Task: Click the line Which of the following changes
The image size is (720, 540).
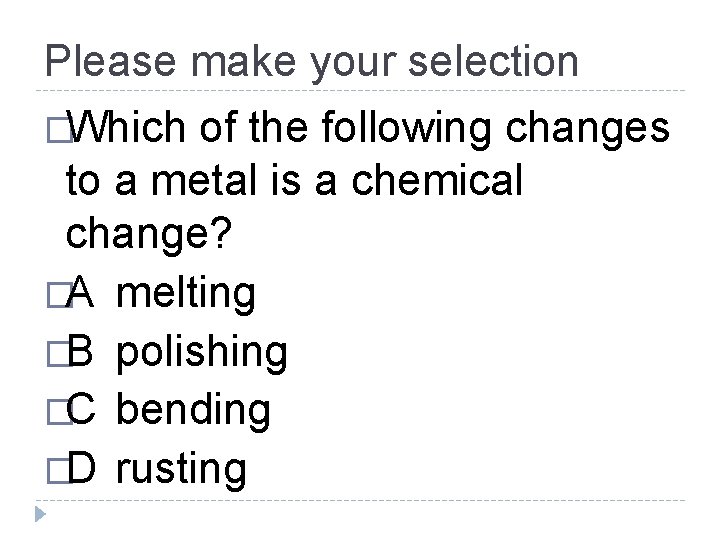Action: point(368,129)
